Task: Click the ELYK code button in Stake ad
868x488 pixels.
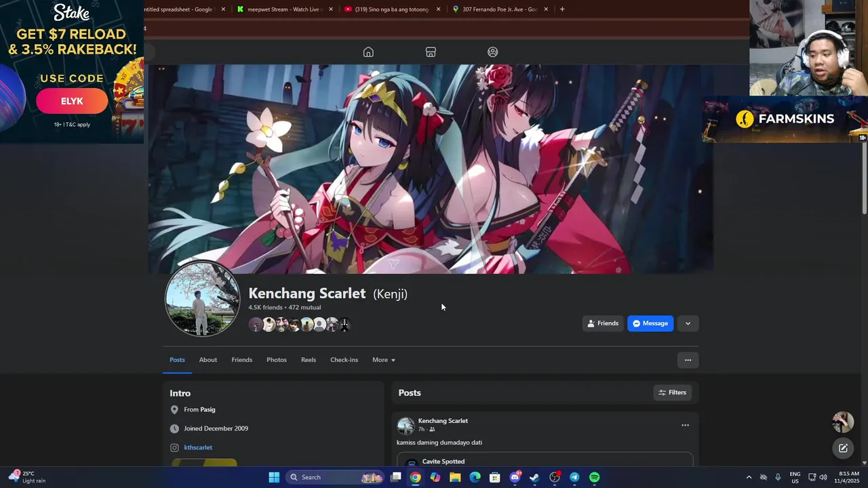Action: [72, 101]
